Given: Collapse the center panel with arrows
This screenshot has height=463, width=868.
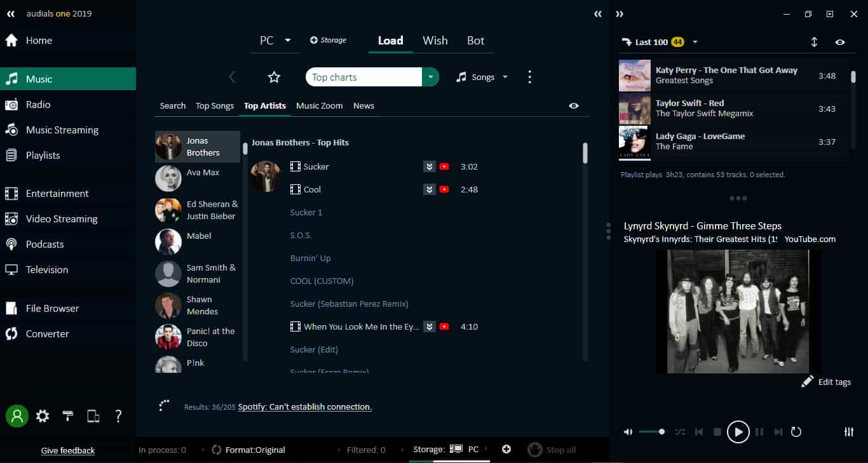Looking at the screenshot, I should click(597, 14).
